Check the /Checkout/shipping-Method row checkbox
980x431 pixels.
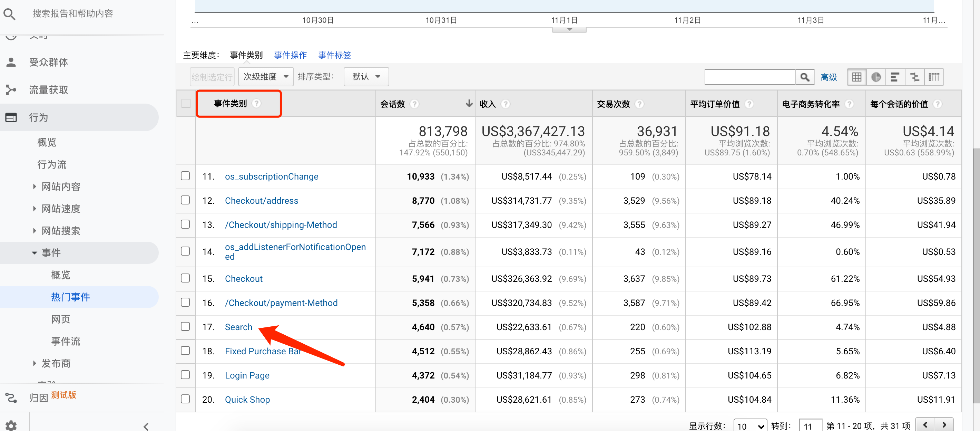185,224
